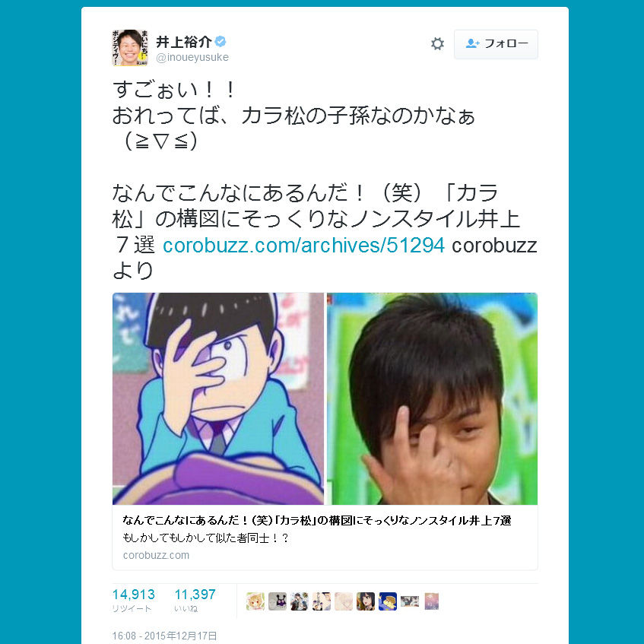The image size is (644, 644).
Task: Click the link card article headline
Action: click(x=316, y=520)
